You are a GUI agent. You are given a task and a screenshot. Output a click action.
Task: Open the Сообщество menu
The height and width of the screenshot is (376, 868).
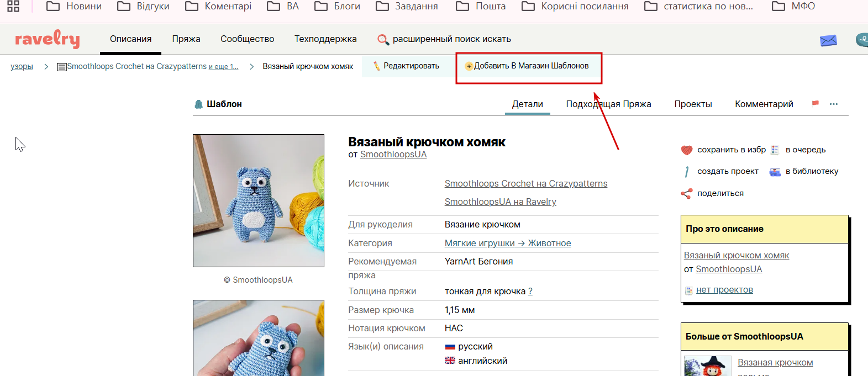coord(247,39)
